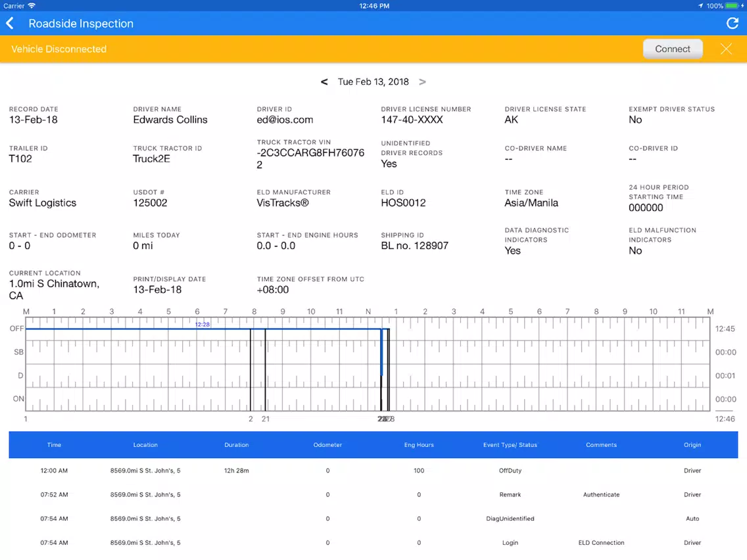Select the Login ELD Connection row
The height and width of the screenshot is (560, 747).
(373, 543)
